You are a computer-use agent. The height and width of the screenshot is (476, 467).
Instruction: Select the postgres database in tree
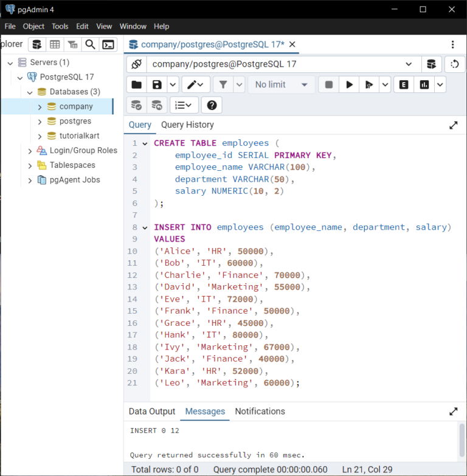[x=75, y=121]
